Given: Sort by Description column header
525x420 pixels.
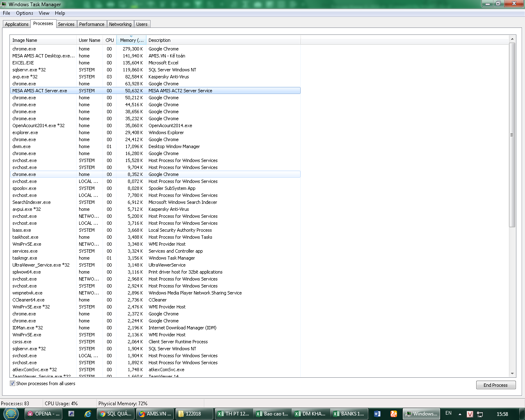Looking at the screenshot, I should click(223, 40).
